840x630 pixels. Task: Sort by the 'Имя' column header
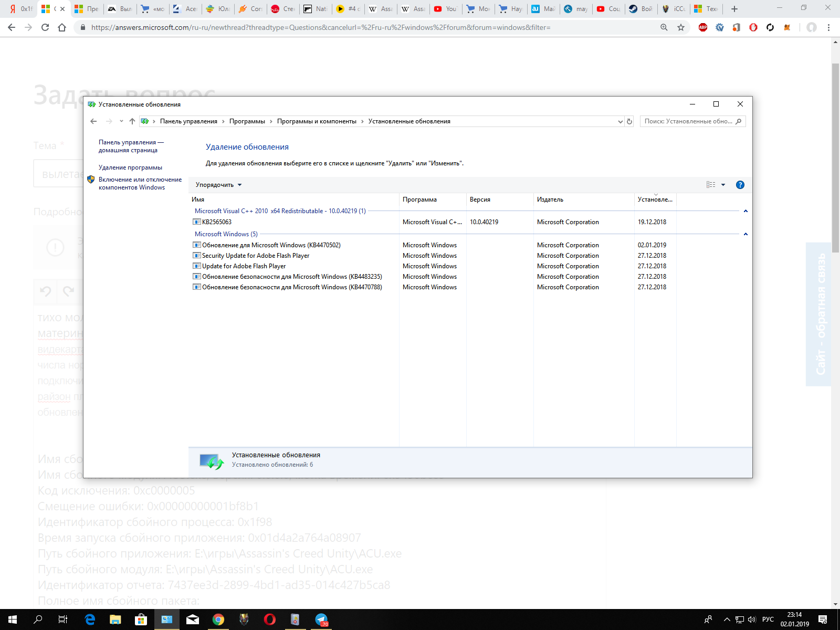tap(295, 199)
